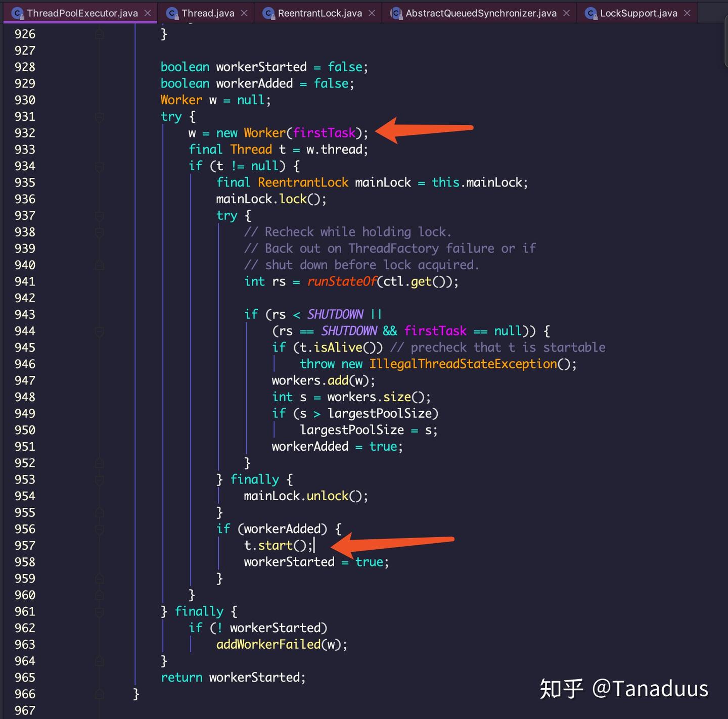
Task: Click the 't.start()' method call
Action: [275, 546]
